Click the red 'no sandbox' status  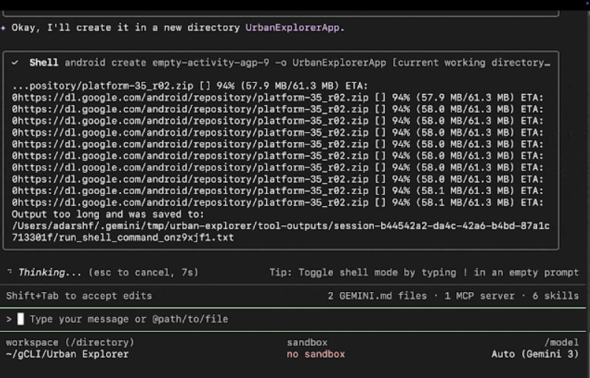316,354
